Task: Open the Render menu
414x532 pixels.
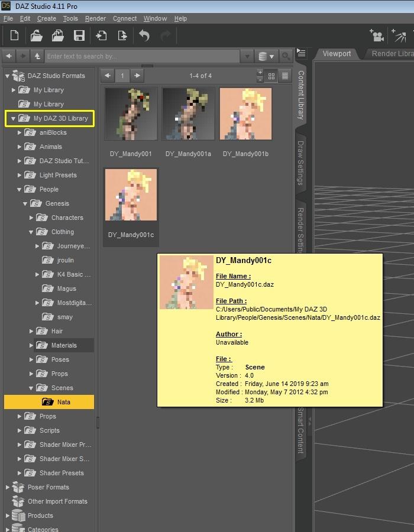Action: (x=95, y=18)
